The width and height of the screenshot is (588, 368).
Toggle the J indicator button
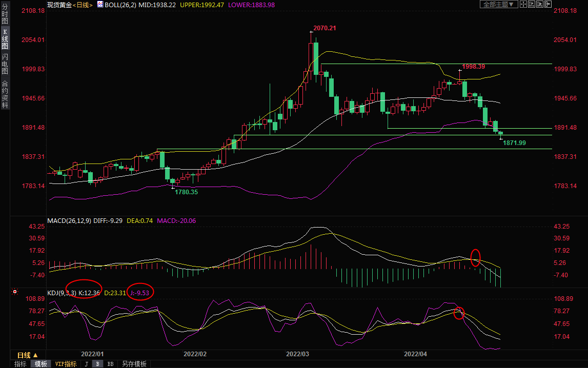pos(86,364)
